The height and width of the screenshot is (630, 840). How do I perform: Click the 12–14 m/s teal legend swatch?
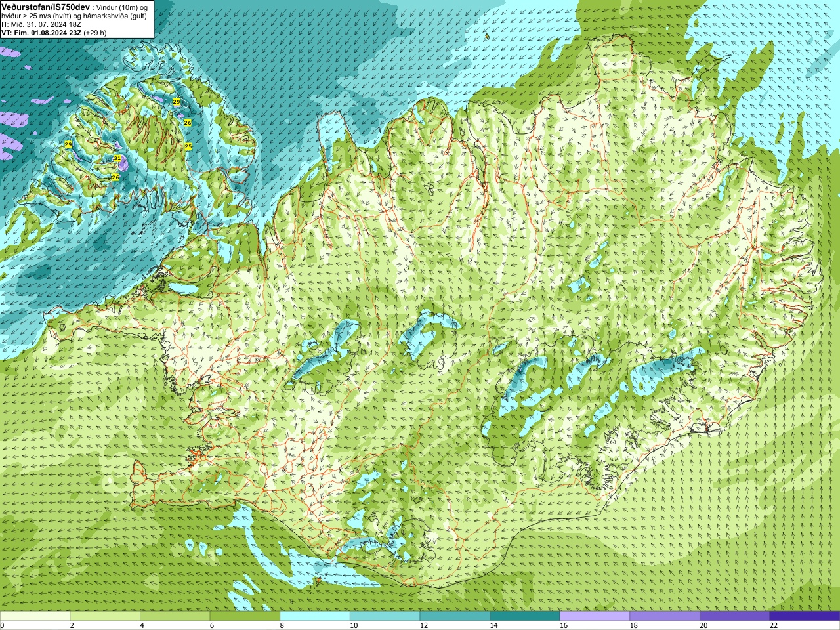tap(455, 616)
